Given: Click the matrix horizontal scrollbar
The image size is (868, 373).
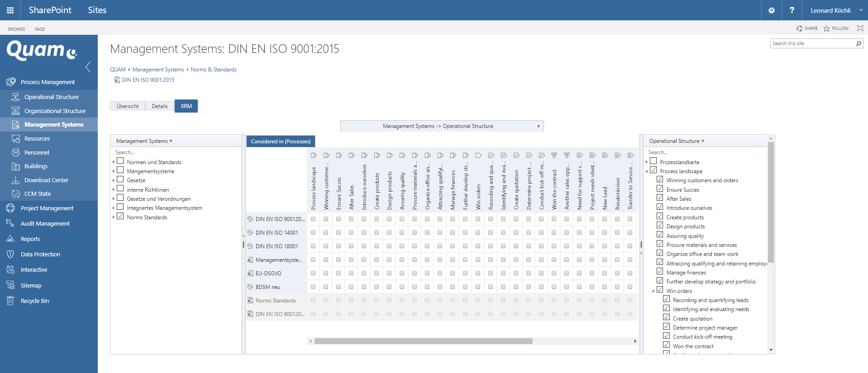Looking at the screenshot, I should pyautogui.click(x=423, y=341).
